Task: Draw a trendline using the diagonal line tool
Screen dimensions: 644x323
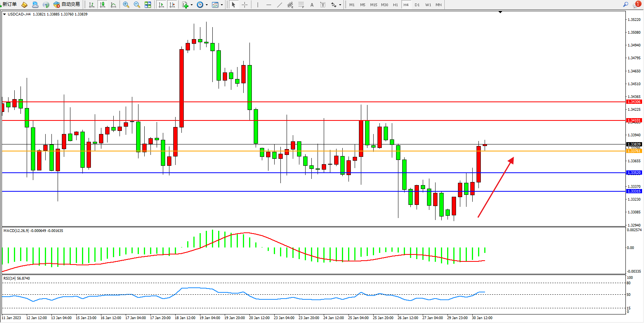Action: click(280, 5)
